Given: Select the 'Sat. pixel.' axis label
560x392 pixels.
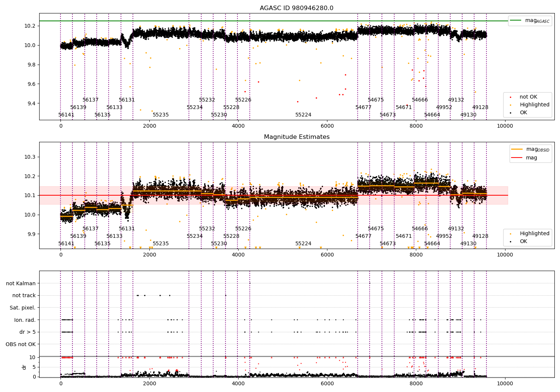Looking at the screenshot, I should (x=23, y=308).
